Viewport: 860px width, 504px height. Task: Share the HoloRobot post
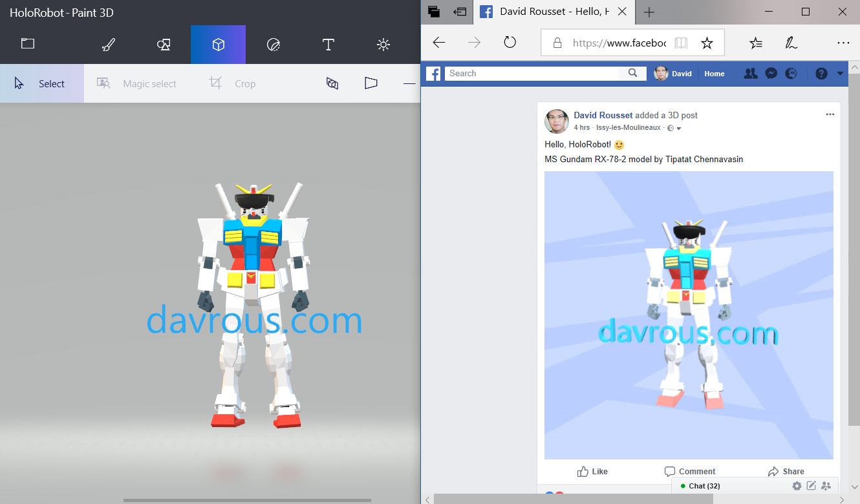tap(786, 472)
